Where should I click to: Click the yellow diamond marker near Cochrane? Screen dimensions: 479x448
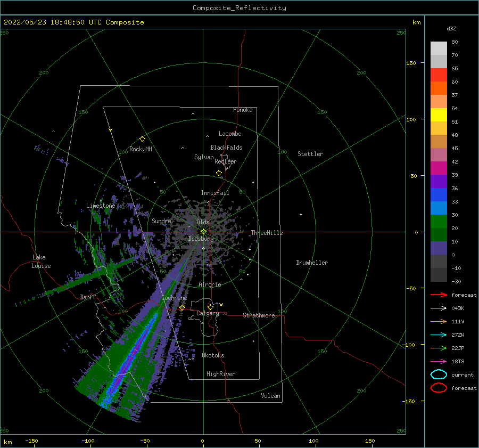[182, 307]
